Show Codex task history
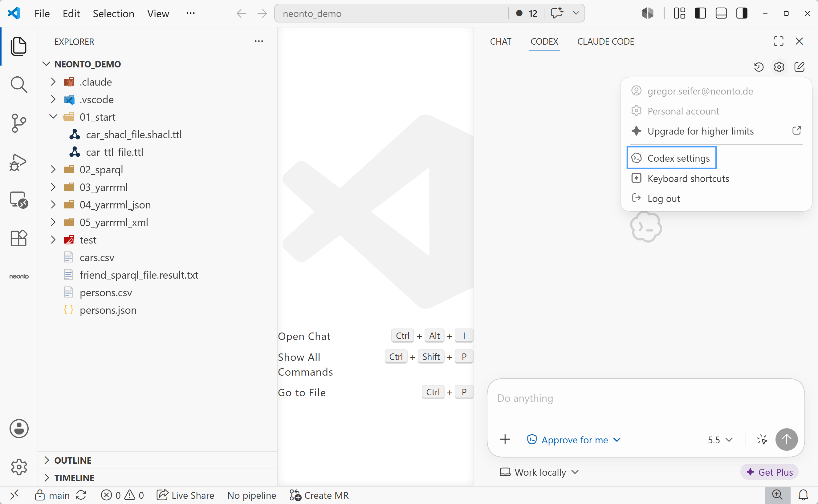Viewport: 818px width, 504px height. (x=759, y=67)
